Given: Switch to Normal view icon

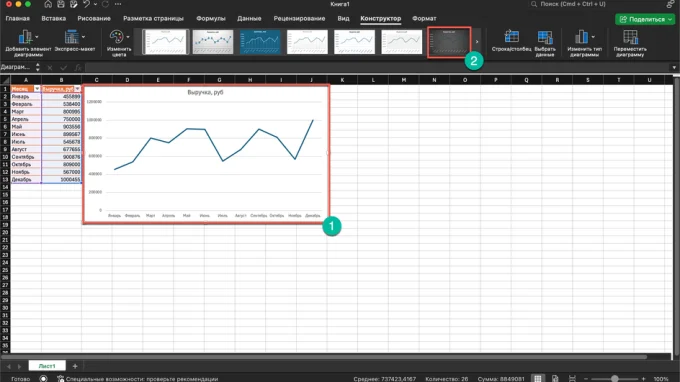Looking at the screenshot, I should point(538,379).
